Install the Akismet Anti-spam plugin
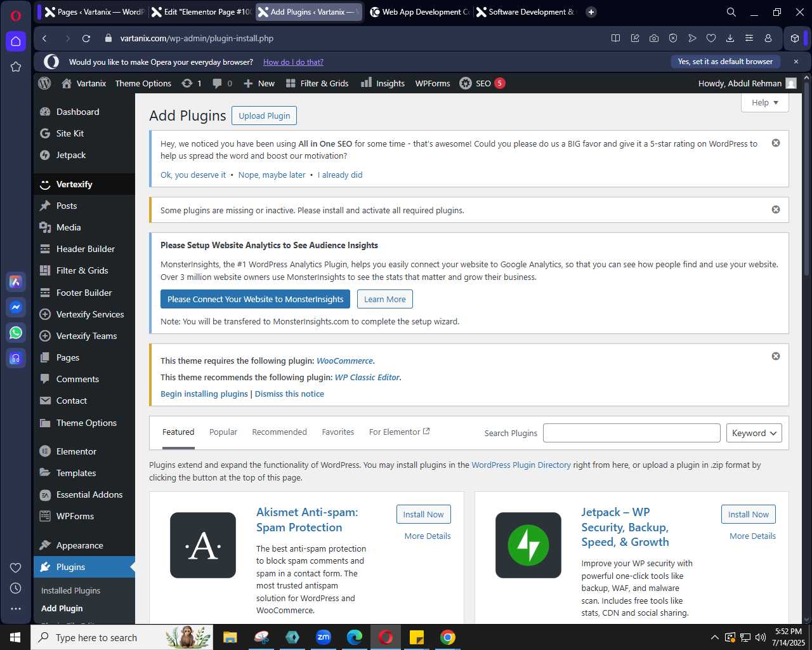 coord(423,514)
